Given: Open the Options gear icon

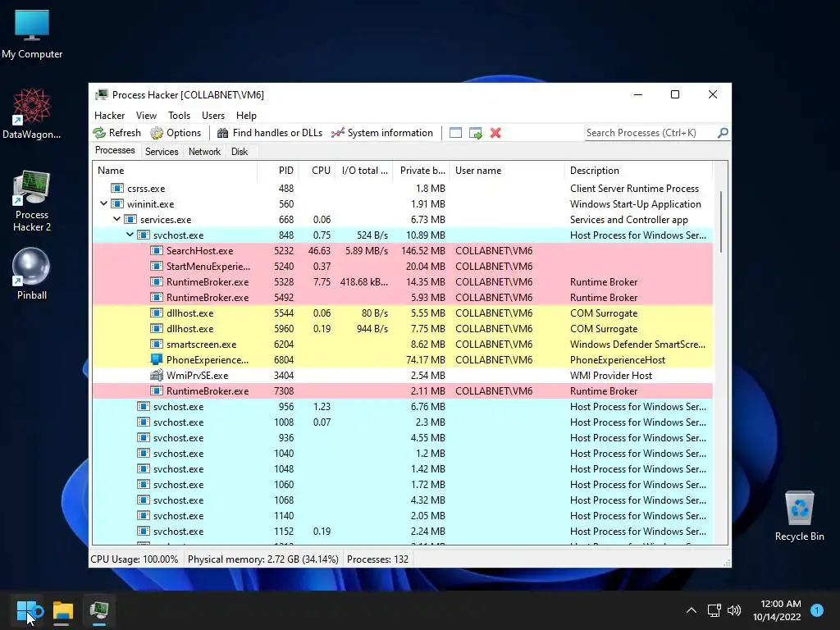Looking at the screenshot, I should click(157, 133).
